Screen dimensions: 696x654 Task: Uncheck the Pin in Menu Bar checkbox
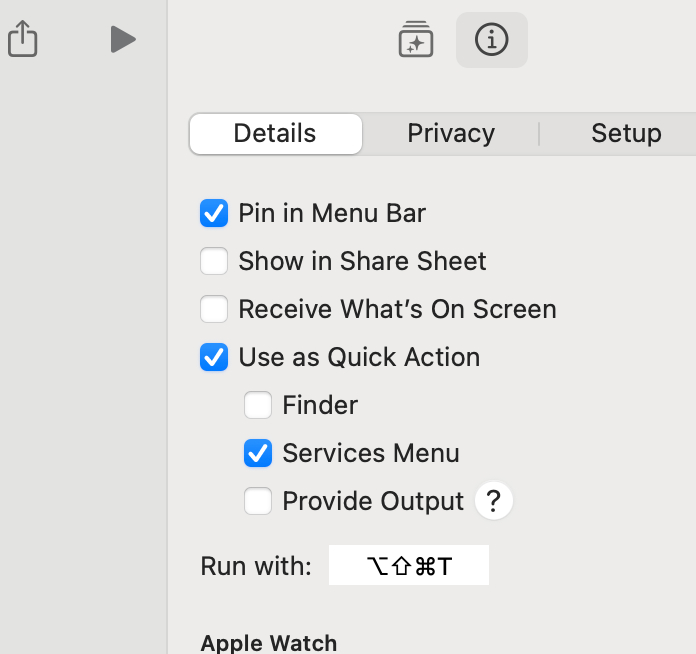click(214, 213)
